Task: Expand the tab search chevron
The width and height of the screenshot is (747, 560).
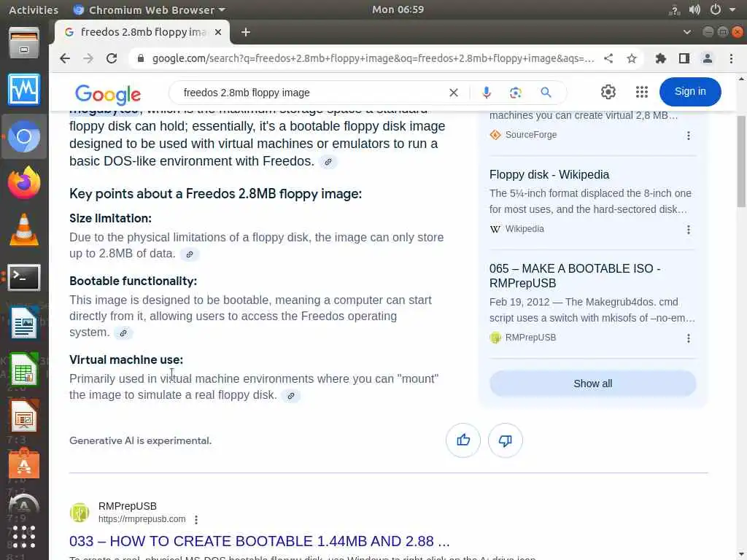Action: [x=686, y=32]
